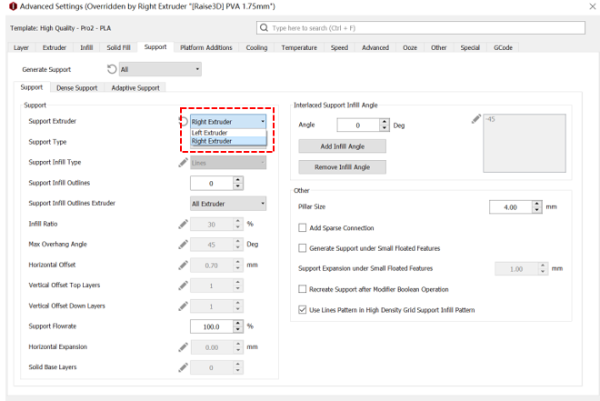Click the pencil icon beside the infill angle list
The height and width of the screenshot is (401, 600).
click(x=475, y=120)
